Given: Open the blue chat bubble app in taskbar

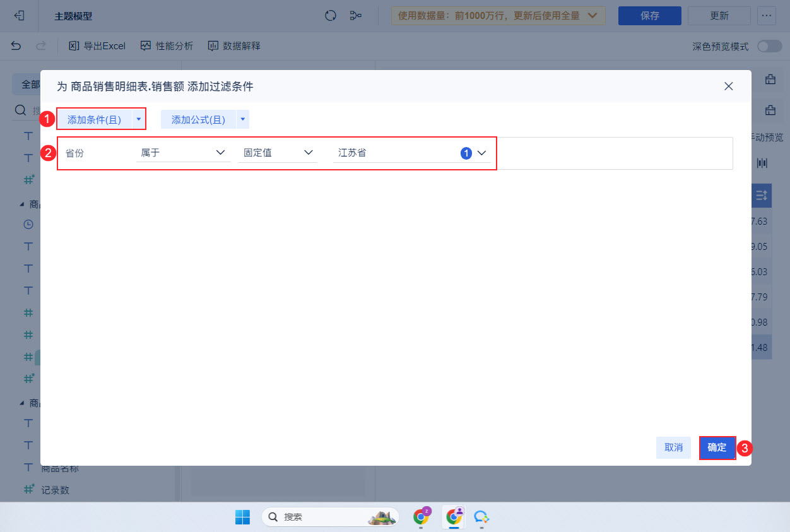Looking at the screenshot, I should tap(482, 517).
